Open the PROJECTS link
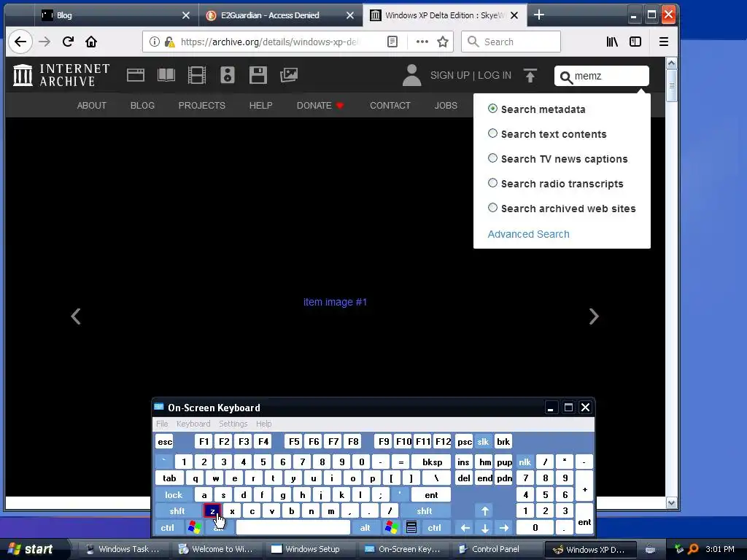This screenshot has width=747, height=560. click(201, 105)
